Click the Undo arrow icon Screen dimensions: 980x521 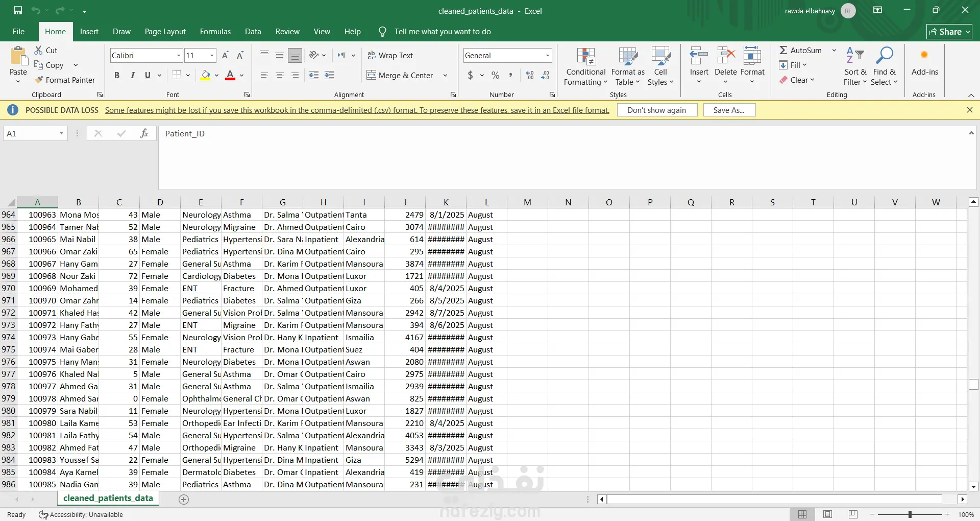(x=35, y=11)
